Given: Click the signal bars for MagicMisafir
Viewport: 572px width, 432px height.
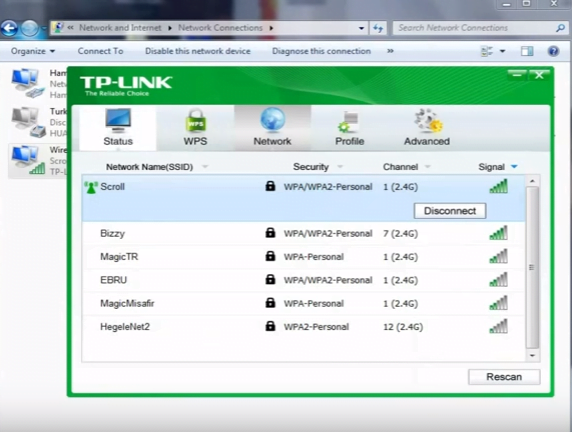Looking at the screenshot, I should pos(498,303).
